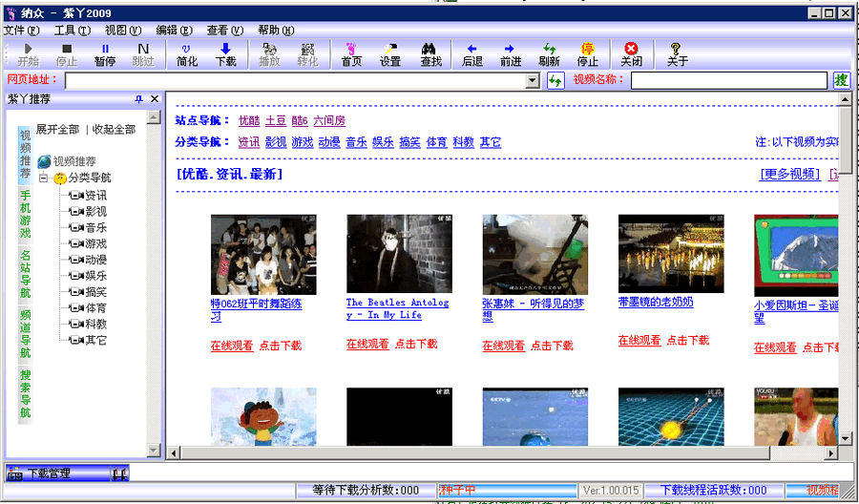This screenshot has height=504, width=859.
Task: Click the browser pane scroll up arrow
Action: (845, 99)
